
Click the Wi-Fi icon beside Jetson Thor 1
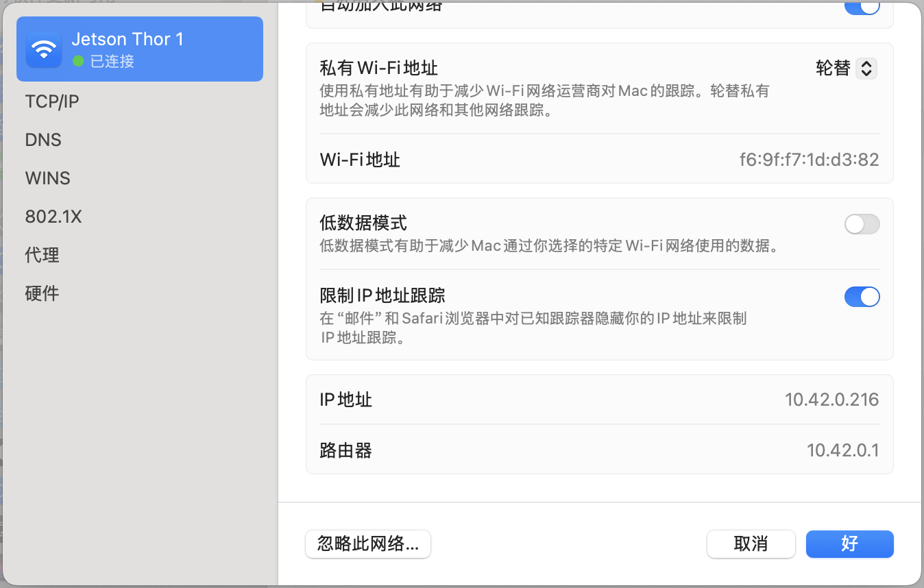(x=44, y=49)
